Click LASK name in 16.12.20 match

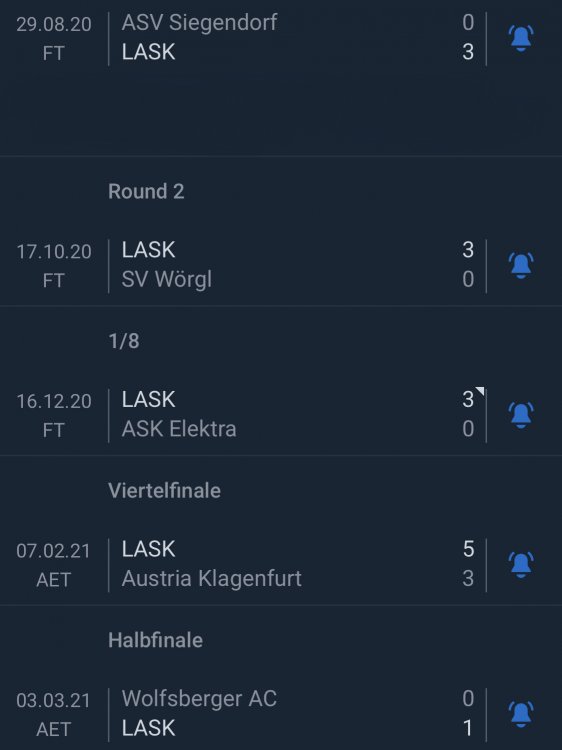[x=148, y=399]
